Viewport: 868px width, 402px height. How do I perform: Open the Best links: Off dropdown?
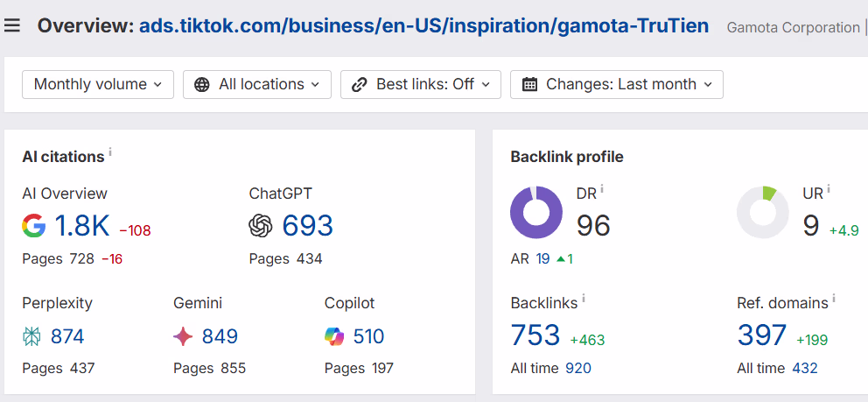421,84
